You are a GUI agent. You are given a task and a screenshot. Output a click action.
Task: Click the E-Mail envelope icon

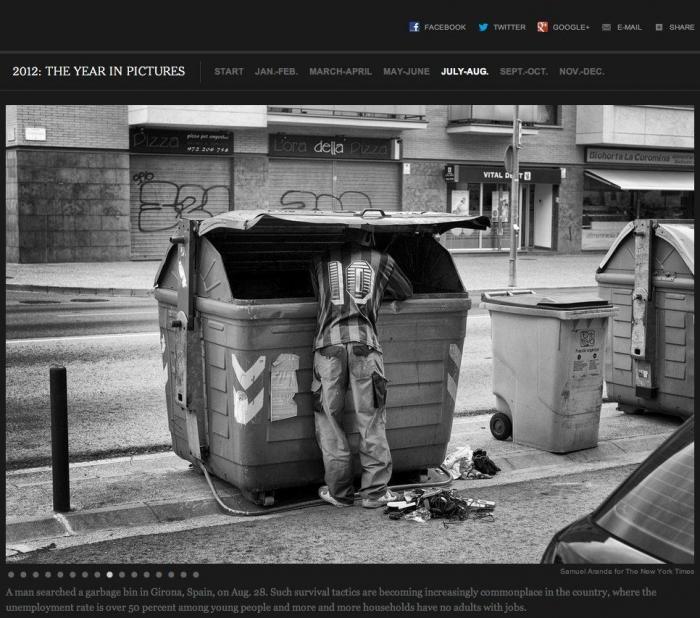pos(606,27)
